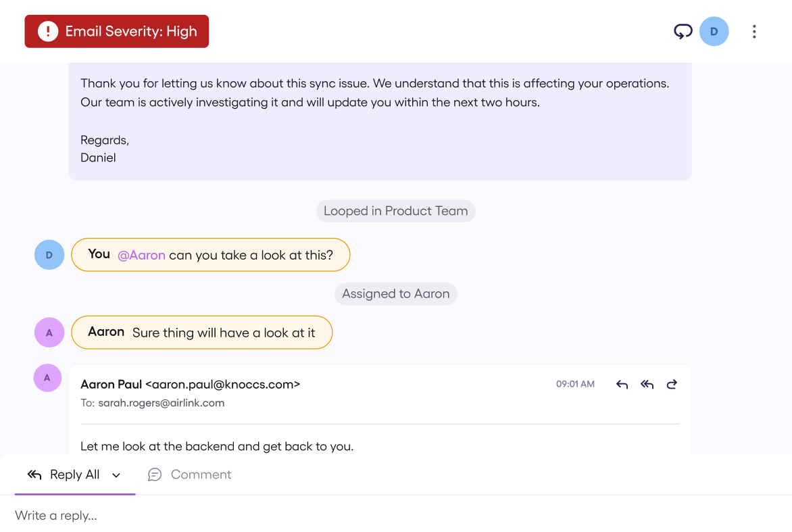This screenshot has height=532, width=792.
Task: Click Aaron Paul avatar beside the email
Action: pos(47,378)
